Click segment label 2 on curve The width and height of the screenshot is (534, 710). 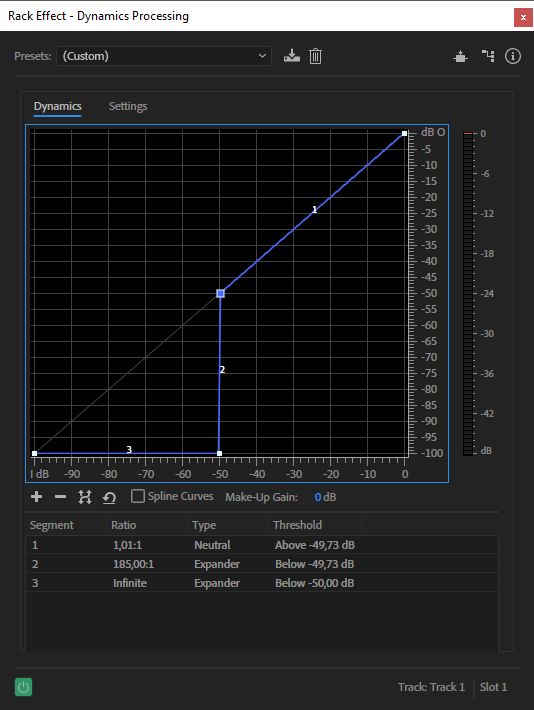tap(222, 370)
